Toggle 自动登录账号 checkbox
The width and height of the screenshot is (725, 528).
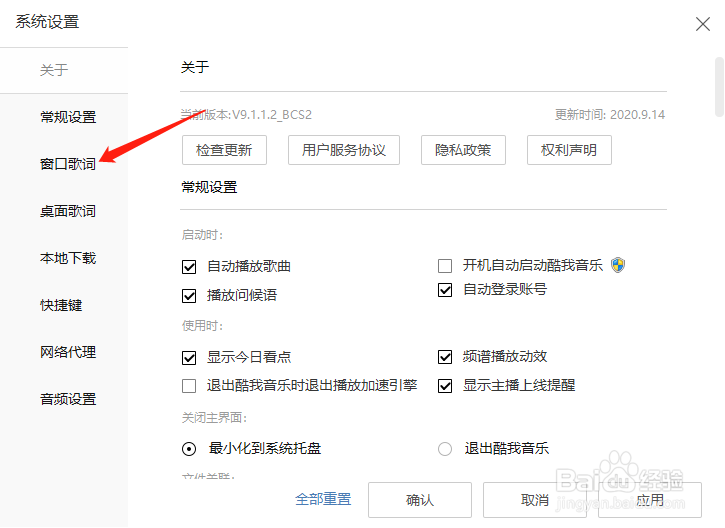point(445,290)
